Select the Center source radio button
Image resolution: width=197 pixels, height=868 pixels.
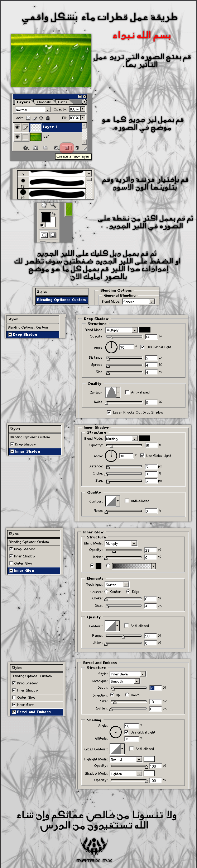click(x=106, y=591)
